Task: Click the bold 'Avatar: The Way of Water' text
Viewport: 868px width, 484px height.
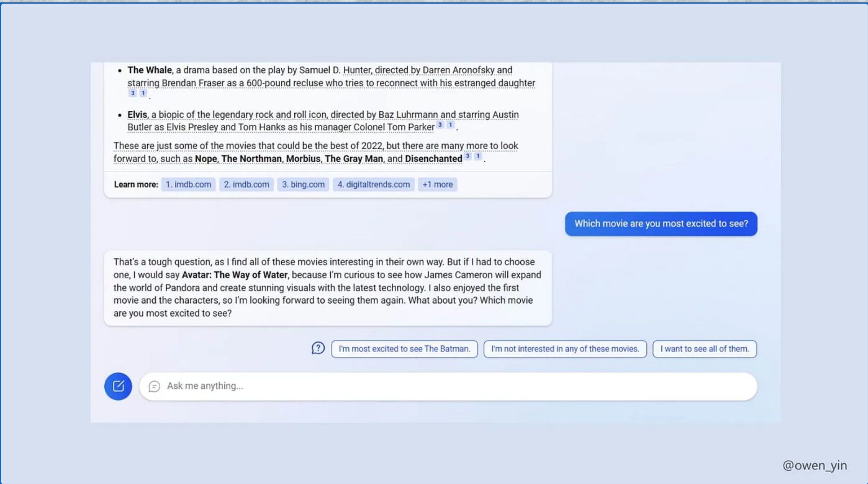Action: [x=234, y=275]
